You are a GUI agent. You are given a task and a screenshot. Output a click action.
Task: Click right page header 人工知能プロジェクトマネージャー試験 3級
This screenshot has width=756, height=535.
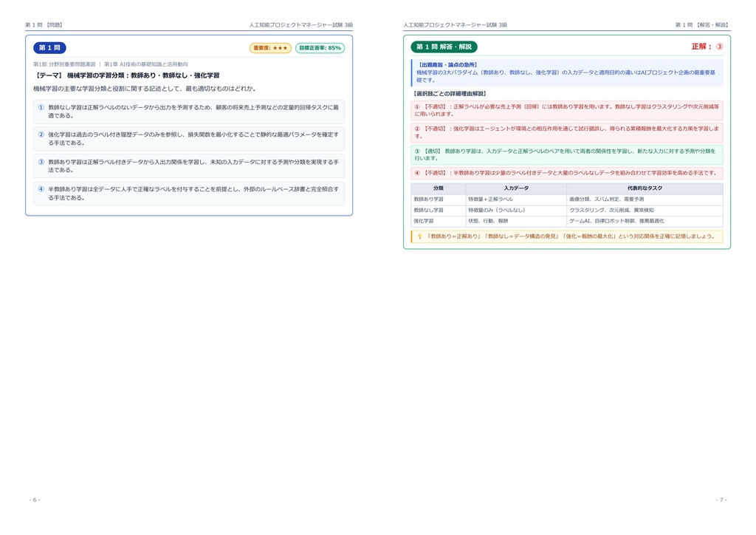coord(455,24)
